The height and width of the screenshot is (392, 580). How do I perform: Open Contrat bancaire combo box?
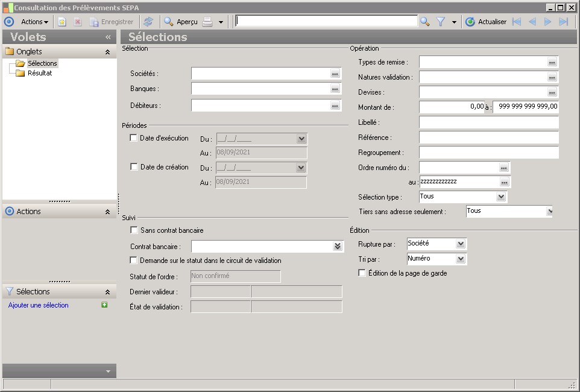click(338, 246)
